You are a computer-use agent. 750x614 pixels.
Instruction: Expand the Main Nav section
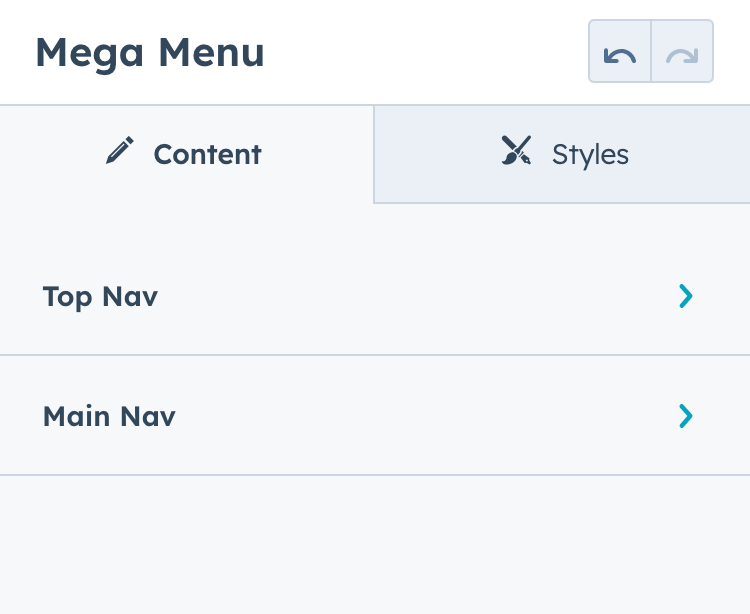click(375, 416)
